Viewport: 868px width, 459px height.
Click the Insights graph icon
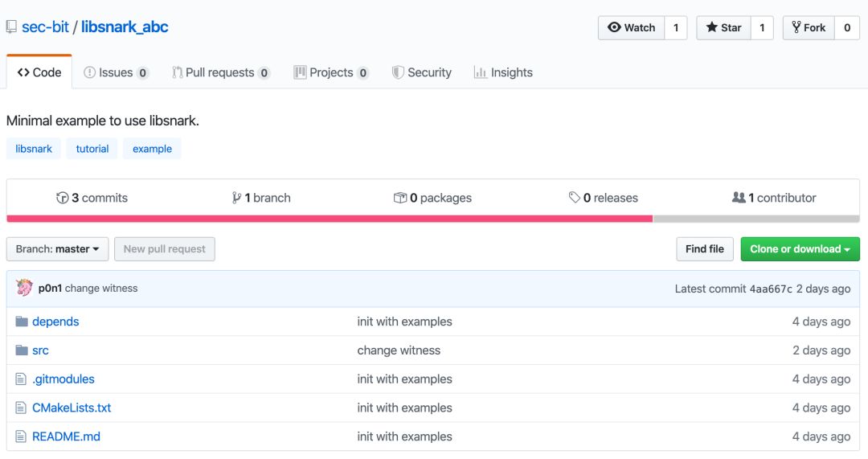pos(480,72)
